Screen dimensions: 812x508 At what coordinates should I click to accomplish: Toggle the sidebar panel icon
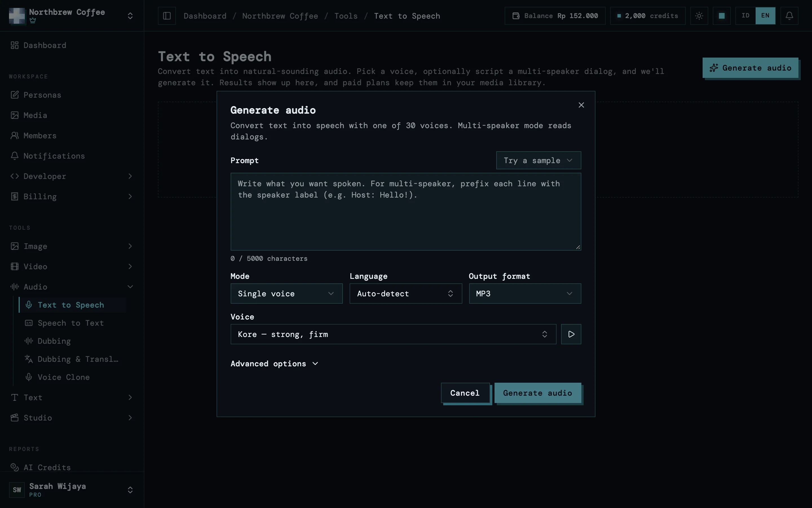pyautogui.click(x=167, y=16)
